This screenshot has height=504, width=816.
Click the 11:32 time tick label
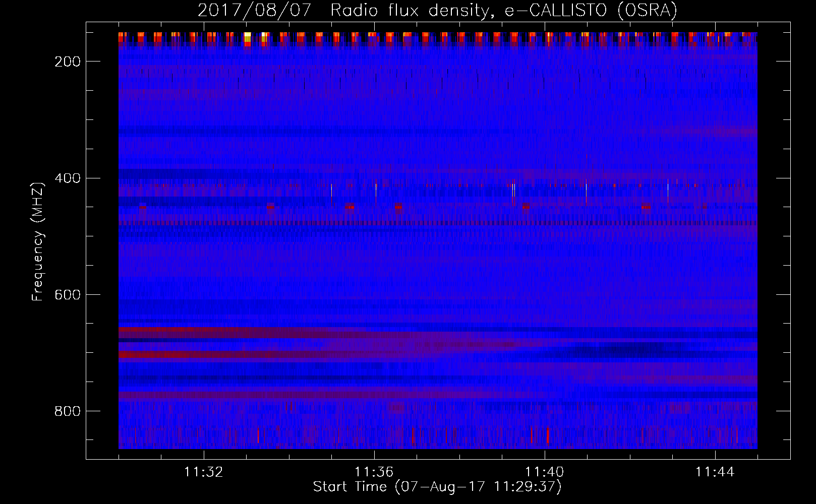pyautogui.click(x=204, y=472)
